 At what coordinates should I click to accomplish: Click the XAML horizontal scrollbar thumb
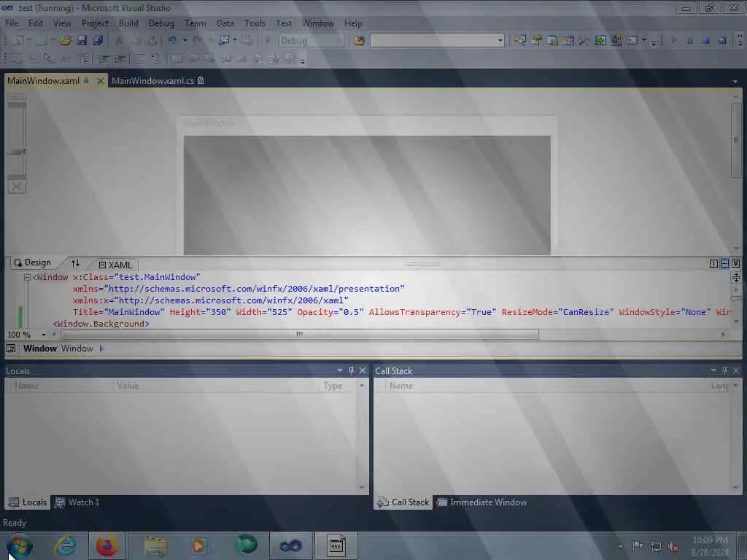[x=300, y=335]
